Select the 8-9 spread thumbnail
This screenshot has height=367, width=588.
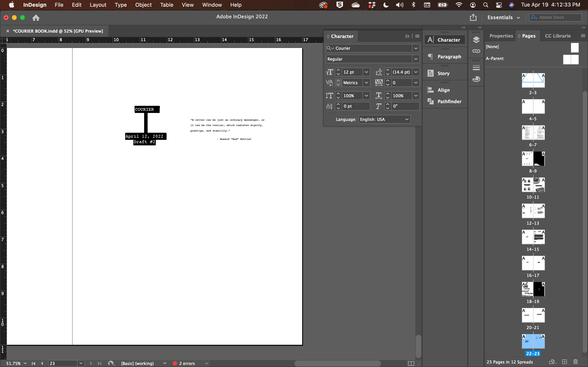click(x=533, y=159)
